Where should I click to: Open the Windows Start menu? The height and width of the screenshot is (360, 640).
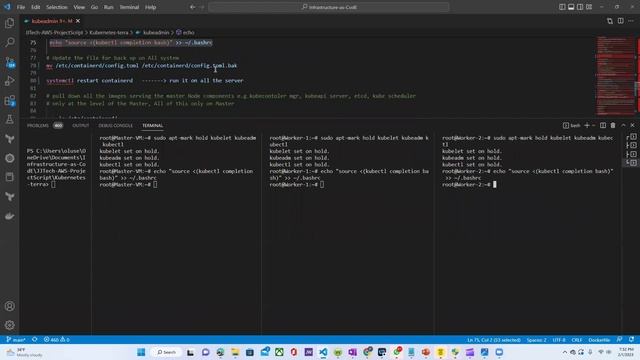coord(141,352)
